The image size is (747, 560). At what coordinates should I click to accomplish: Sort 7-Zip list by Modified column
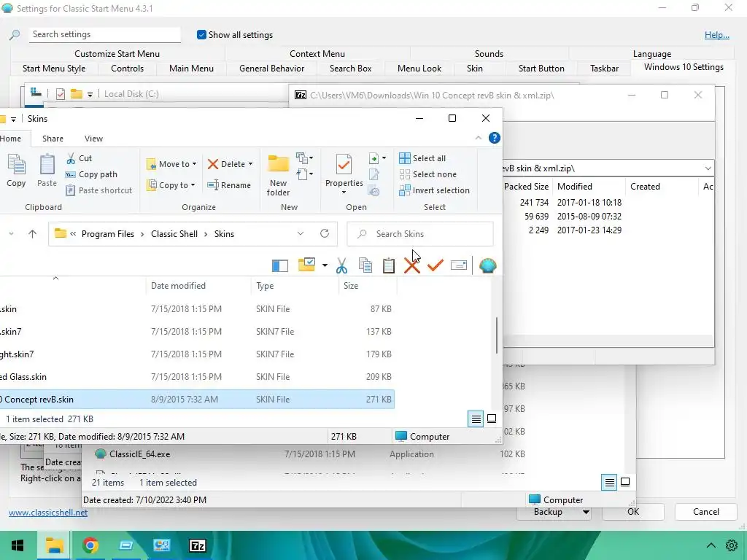coord(589,187)
